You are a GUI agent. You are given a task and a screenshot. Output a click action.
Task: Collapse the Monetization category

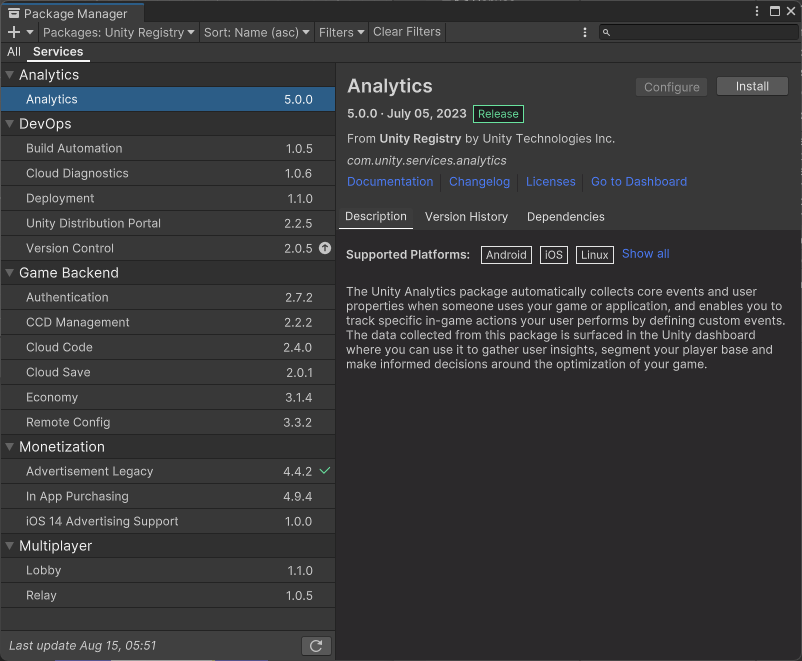[x=9, y=447]
